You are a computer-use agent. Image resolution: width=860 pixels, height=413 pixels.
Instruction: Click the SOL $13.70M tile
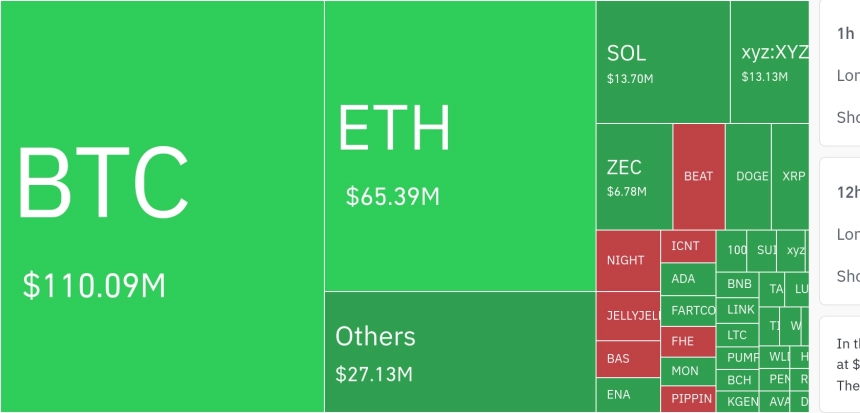[x=663, y=62]
